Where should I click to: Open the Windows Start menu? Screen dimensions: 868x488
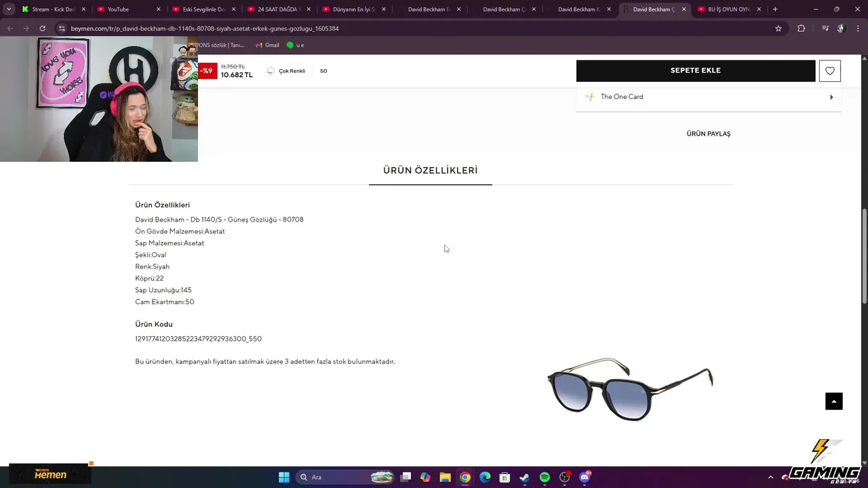pyautogui.click(x=284, y=477)
